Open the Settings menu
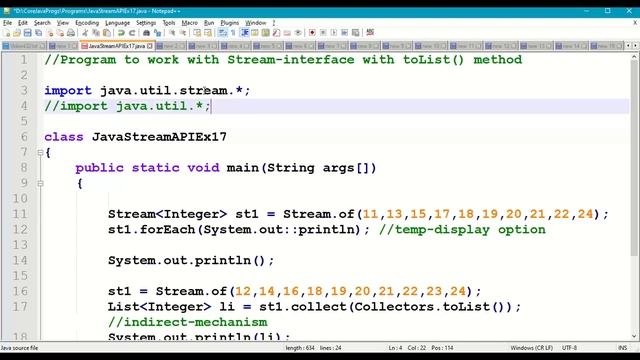Image resolution: width=640 pixels, height=360 pixels. [x=146, y=23]
